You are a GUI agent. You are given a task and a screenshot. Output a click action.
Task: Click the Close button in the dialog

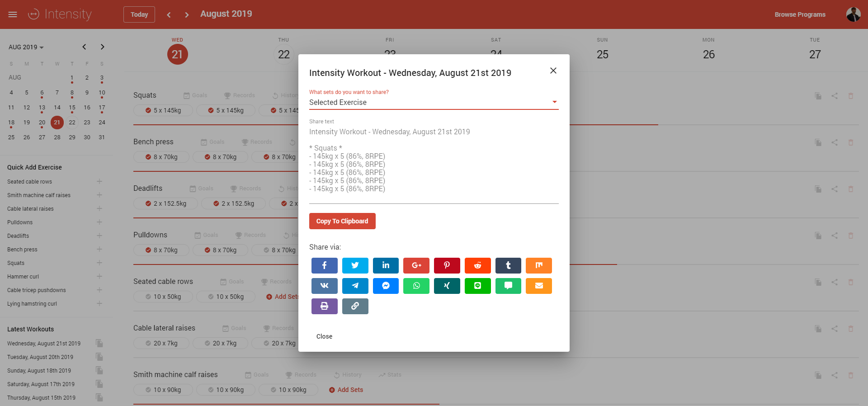[324, 336]
